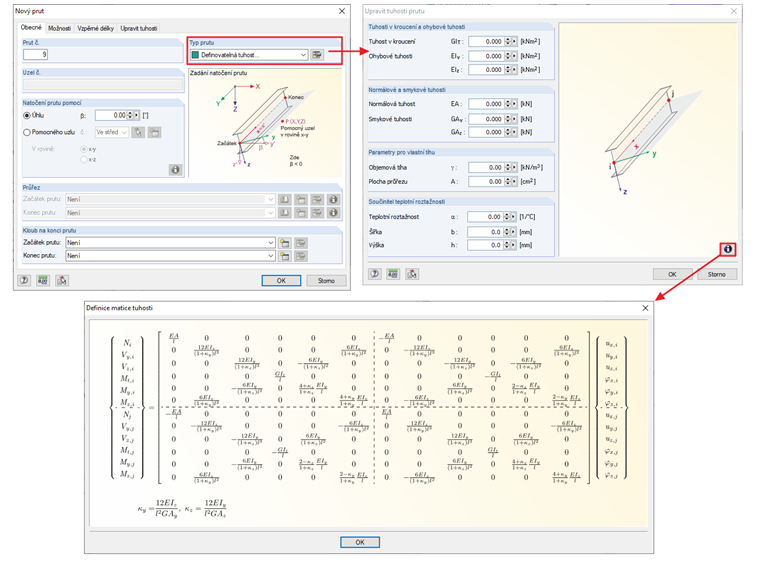This screenshot has width=760, height=579.
Task: Click the Objemová tíha γ field
Action: tap(487, 167)
